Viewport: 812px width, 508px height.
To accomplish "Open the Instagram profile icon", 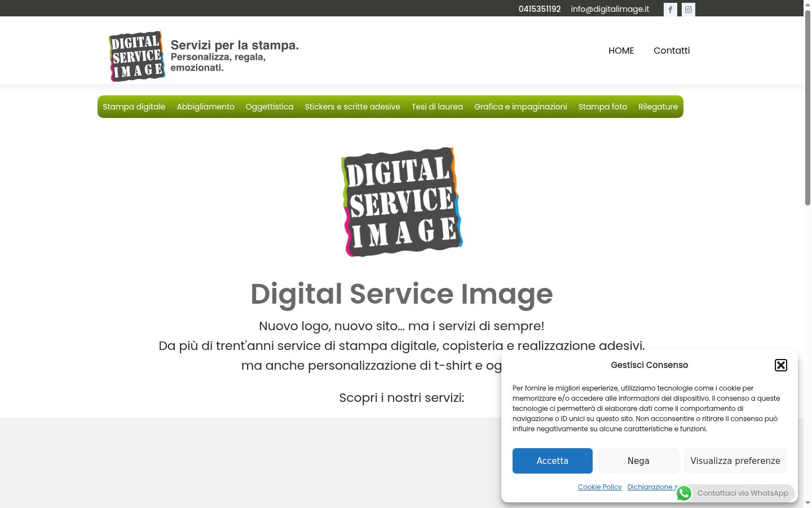I will [689, 10].
